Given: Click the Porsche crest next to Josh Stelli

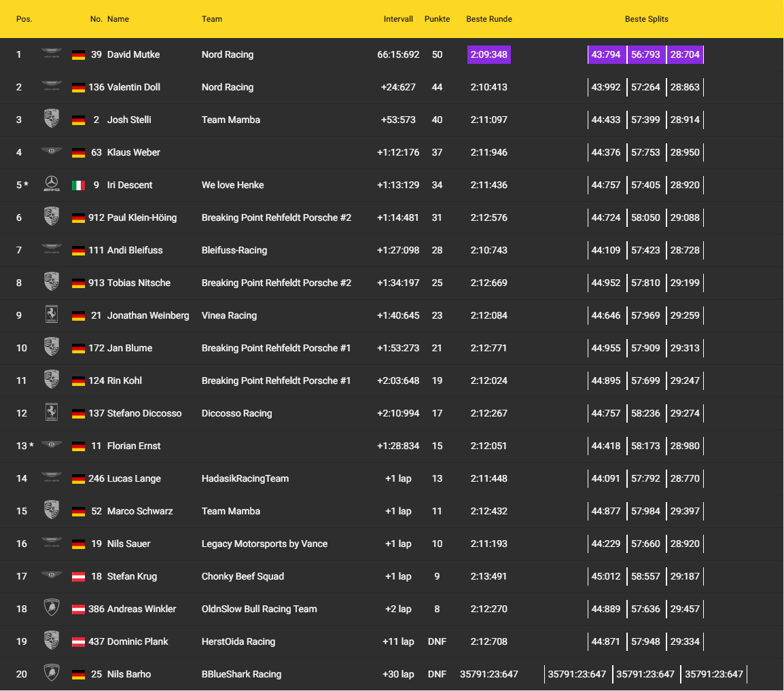Looking at the screenshot, I should click(52, 119).
